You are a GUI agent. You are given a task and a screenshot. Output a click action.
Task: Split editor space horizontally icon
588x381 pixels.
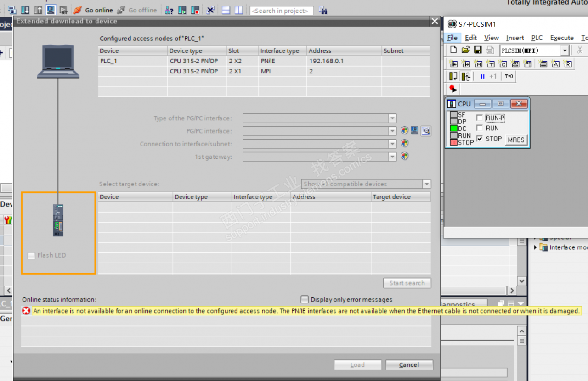[226, 10]
